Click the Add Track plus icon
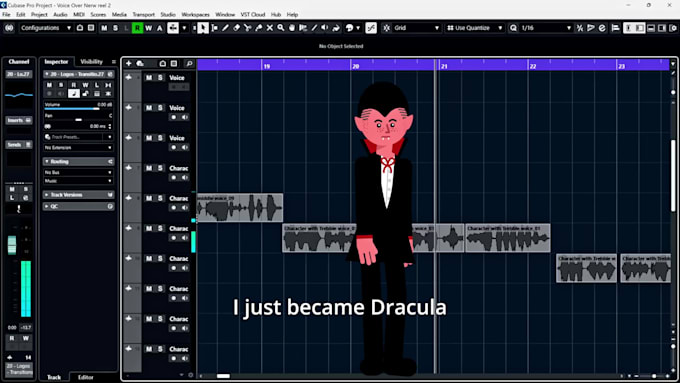 click(x=128, y=63)
